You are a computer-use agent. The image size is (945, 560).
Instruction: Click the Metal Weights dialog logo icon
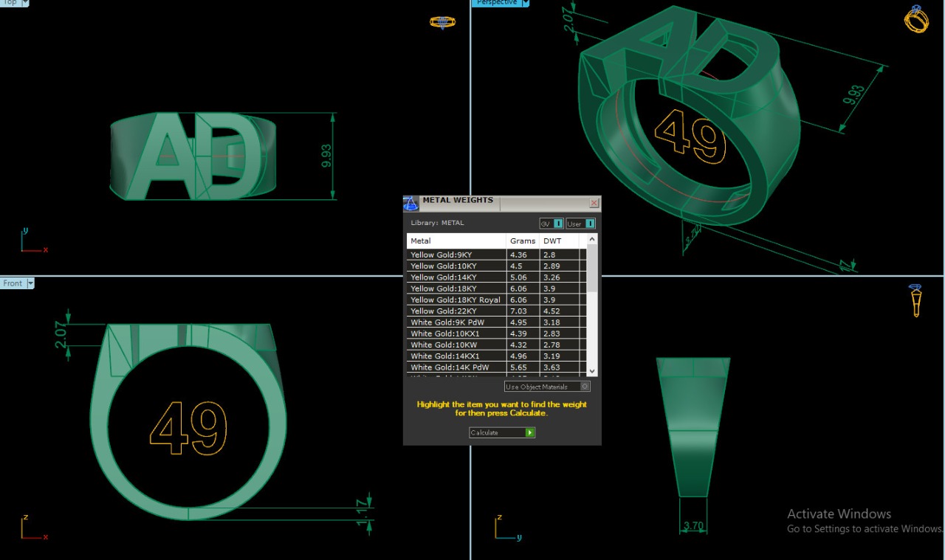[x=411, y=204]
